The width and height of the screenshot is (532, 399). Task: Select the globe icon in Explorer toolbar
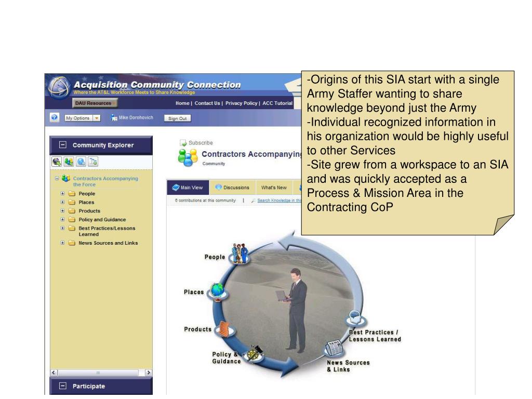coord(81,162)
